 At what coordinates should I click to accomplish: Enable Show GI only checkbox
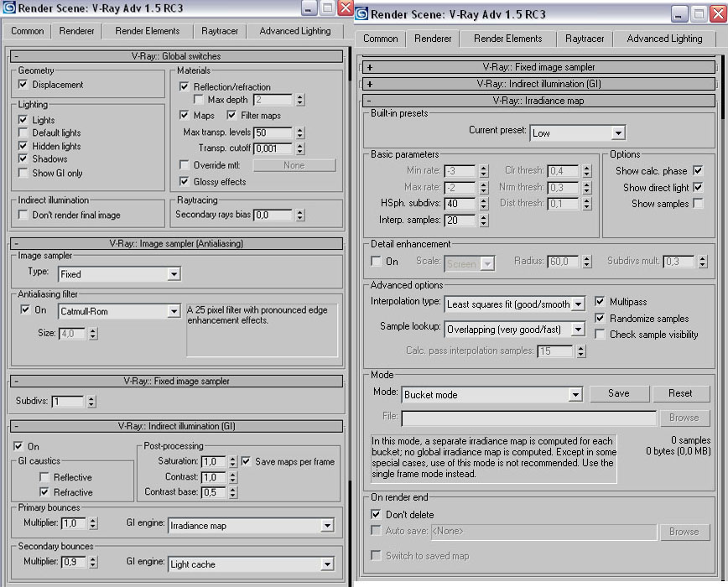[x=23, y=173]
